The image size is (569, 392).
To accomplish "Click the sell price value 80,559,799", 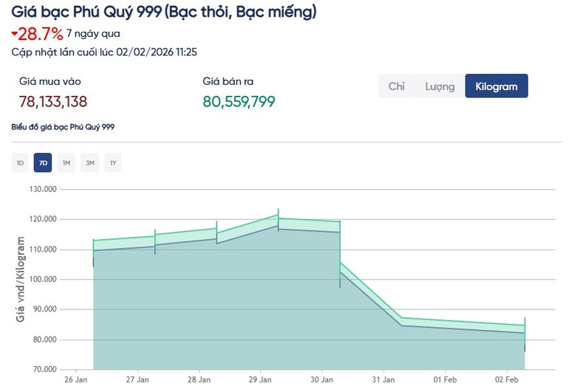I will point(239,101).
